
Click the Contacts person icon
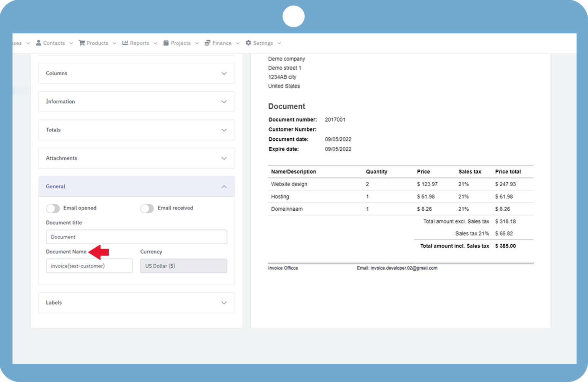pos(39,43)
